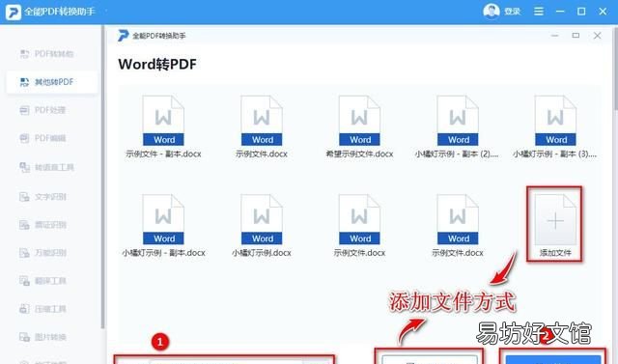Click 登录 to sign in
Image resolution: width=618 pixels, height=364 pixels.
pos(513,12)
